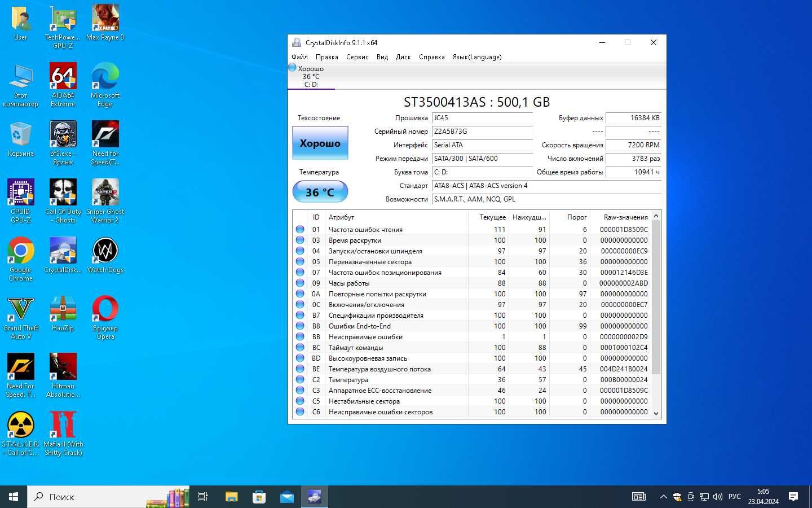Image resolution: width=812 pixels, height=508 pixels.
Task: Click the Число включений value 3783 раз
Action: pyautogui.click(x=633, y=159)
